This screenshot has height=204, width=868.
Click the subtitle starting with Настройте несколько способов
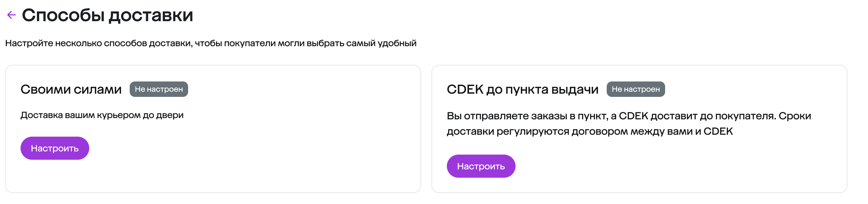[x=211, y=43]
